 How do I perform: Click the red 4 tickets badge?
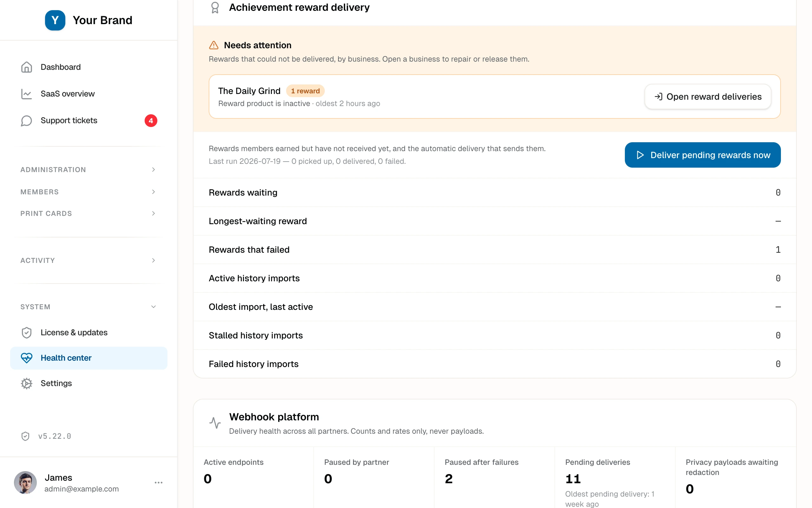151,121
